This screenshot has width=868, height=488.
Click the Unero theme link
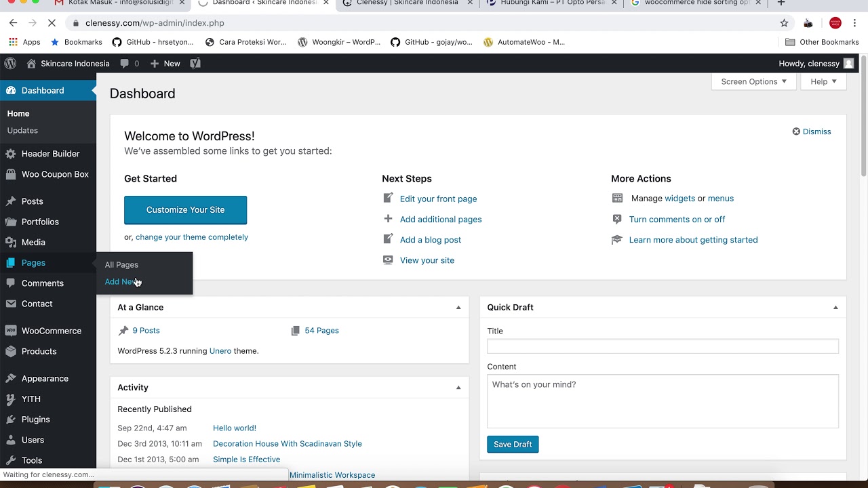(x=220, y=351)
